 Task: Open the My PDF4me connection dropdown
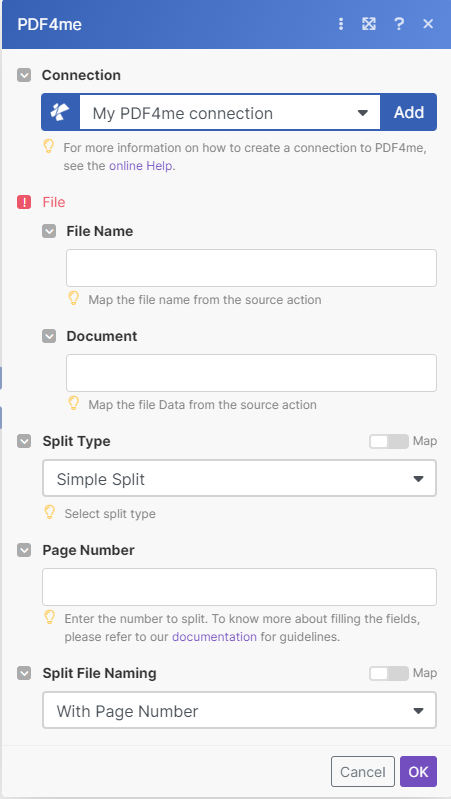230,113
